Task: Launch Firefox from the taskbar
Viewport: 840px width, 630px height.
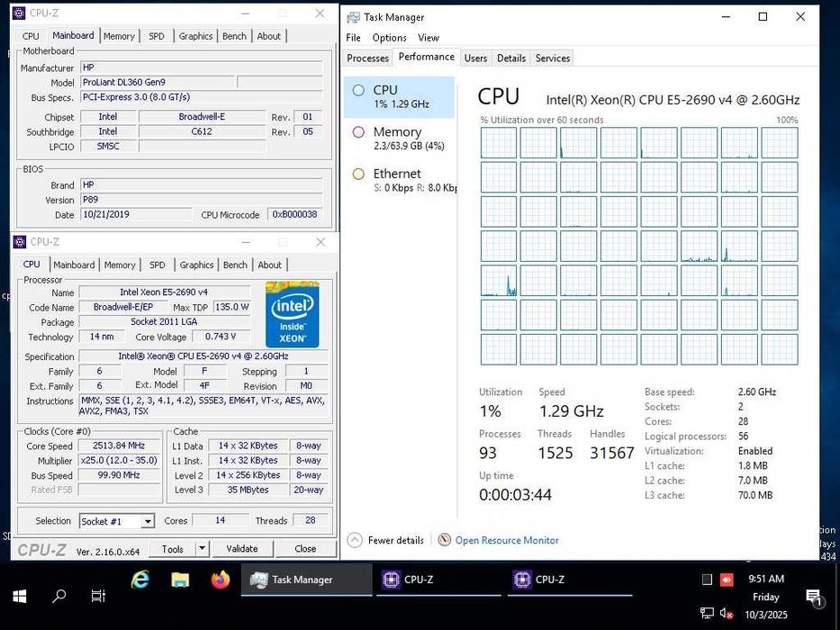Action: click(221, 580)
